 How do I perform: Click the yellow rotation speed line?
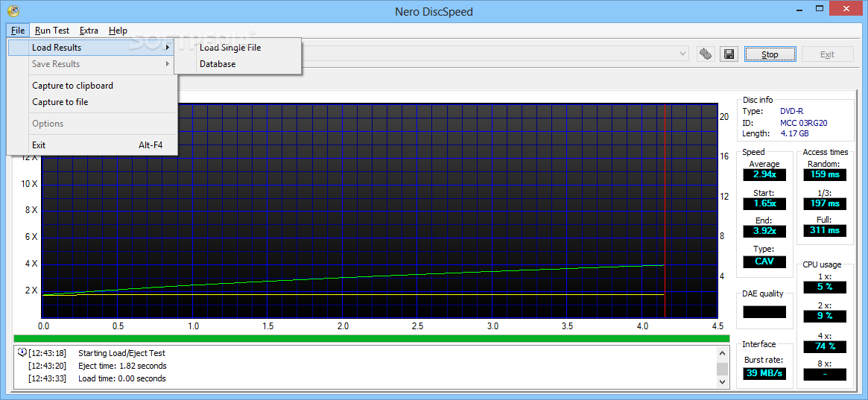pyautogui.click(x=355, y=294)
